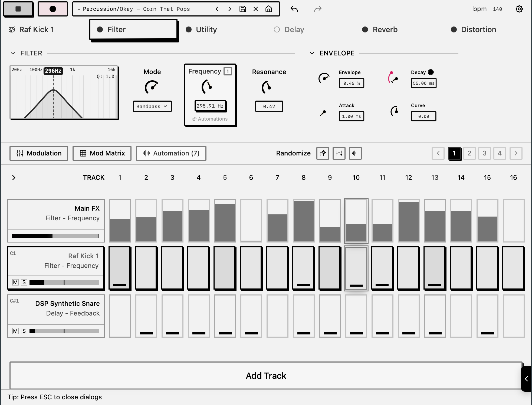Go to the home preset icon

tap(269, 9)
